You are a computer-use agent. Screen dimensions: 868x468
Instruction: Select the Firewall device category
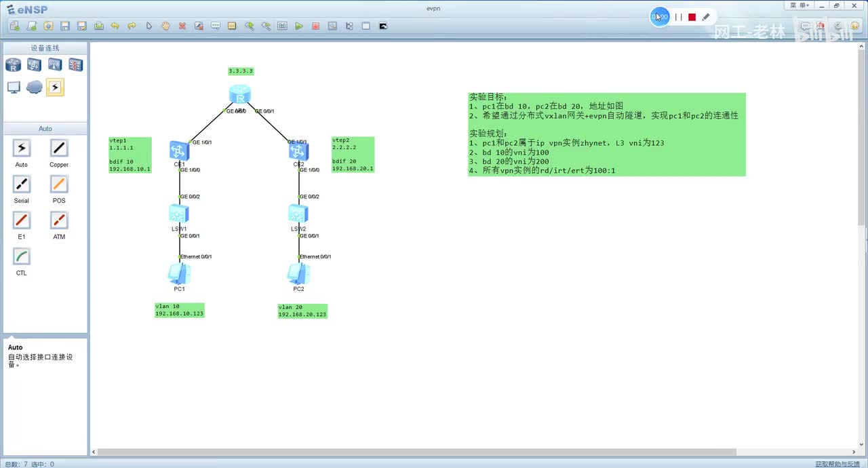coord(75,64)
